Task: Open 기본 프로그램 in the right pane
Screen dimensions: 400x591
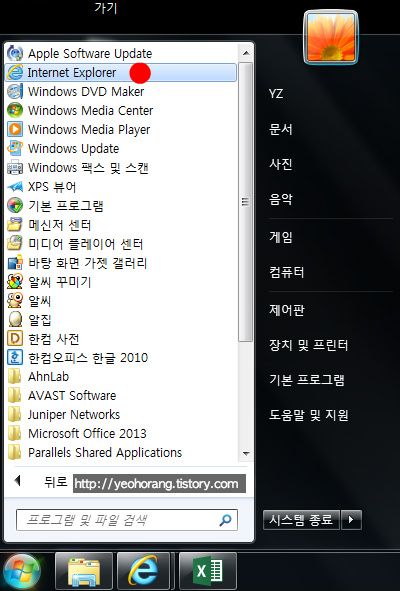Action: 307,380
